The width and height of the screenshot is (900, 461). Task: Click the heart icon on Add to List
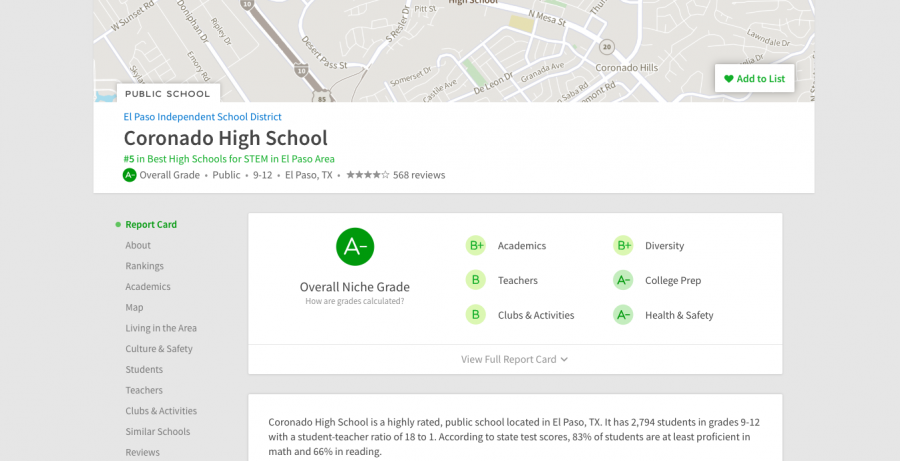point(728,79)
